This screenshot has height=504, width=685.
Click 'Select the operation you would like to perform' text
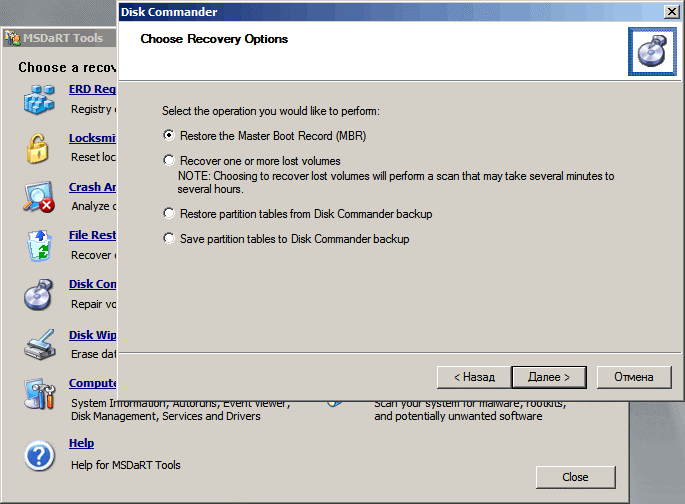point(271,111)
